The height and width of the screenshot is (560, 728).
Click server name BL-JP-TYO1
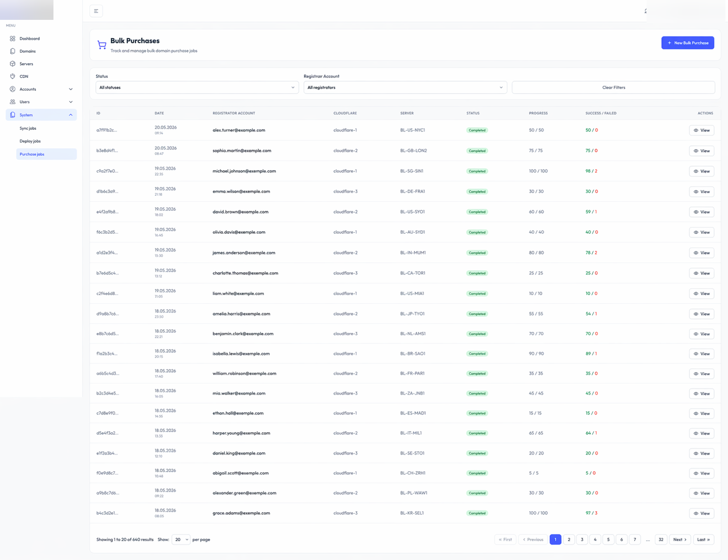click(412, 314)
